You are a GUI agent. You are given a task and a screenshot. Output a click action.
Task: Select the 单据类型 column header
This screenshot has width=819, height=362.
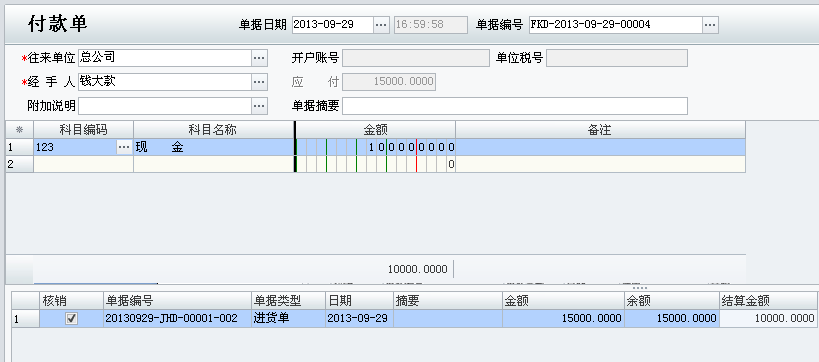pos(288,300)
